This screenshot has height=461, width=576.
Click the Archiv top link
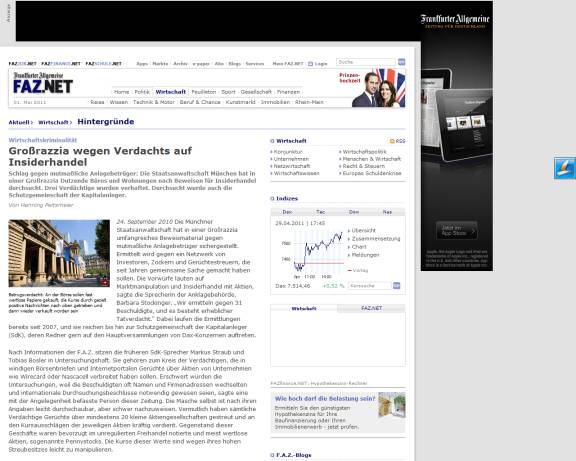click(x=180, y=64)
